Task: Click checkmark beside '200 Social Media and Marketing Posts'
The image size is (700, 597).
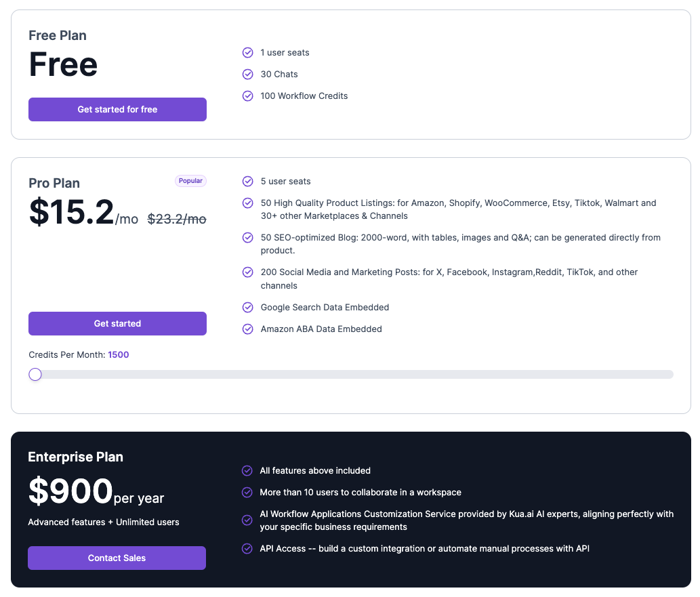Action: click(248, 272)
